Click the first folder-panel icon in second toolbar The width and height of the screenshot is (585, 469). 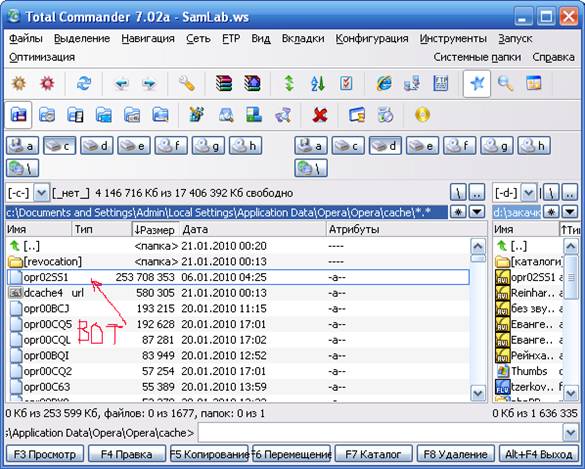coord(19,115)
